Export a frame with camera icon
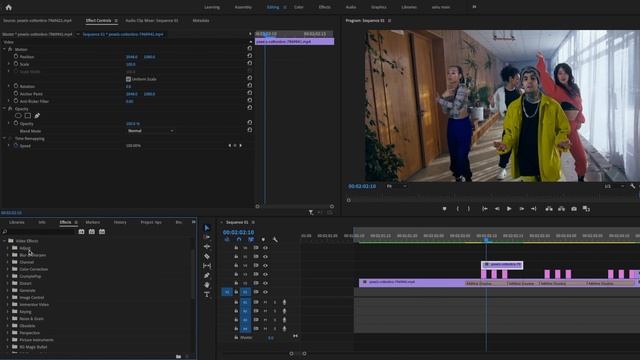 (x=574, y=209)
